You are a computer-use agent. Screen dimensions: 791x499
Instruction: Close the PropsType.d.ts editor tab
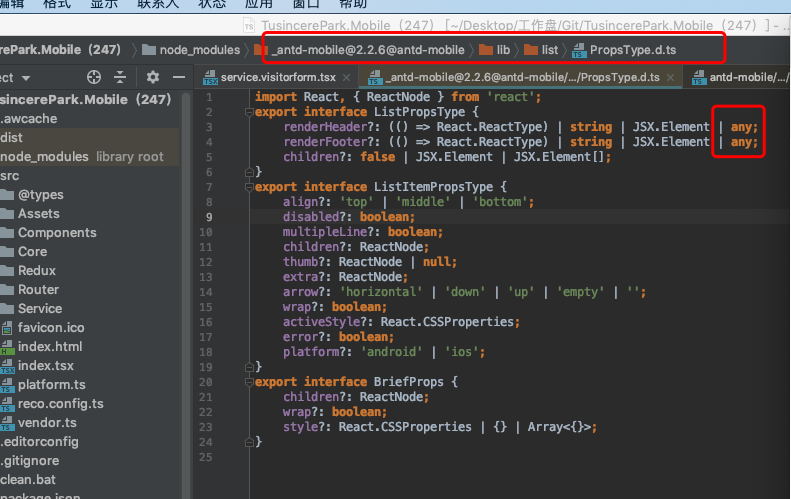point(670,78)
